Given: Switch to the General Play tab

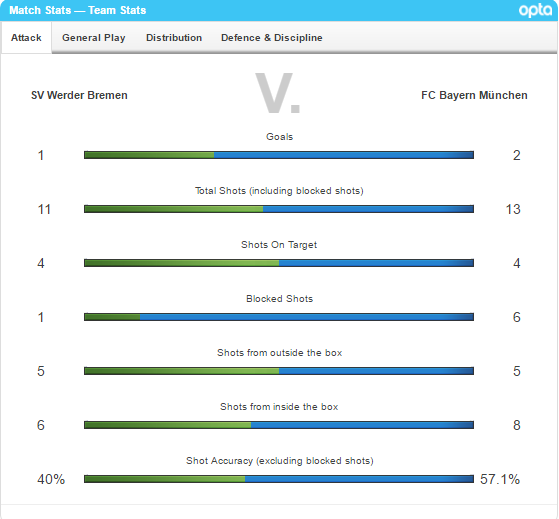Looking at the screenshot, I should tap(94, 38).
